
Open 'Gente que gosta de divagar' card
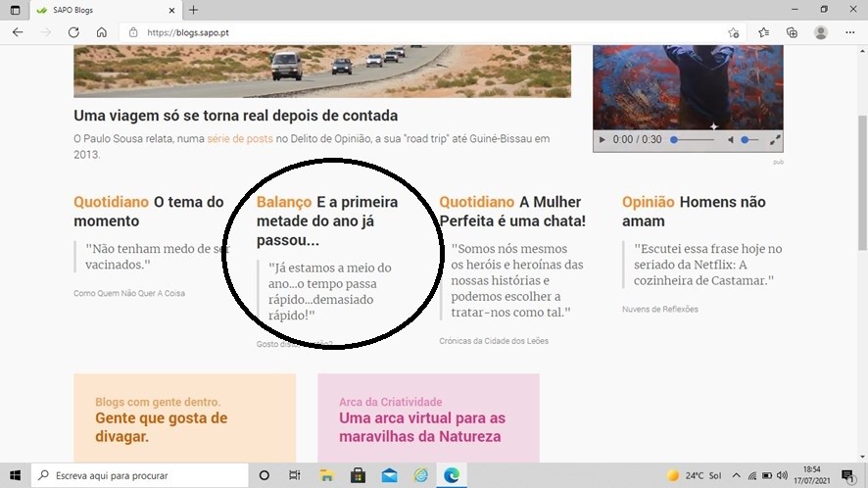point(184,418)
